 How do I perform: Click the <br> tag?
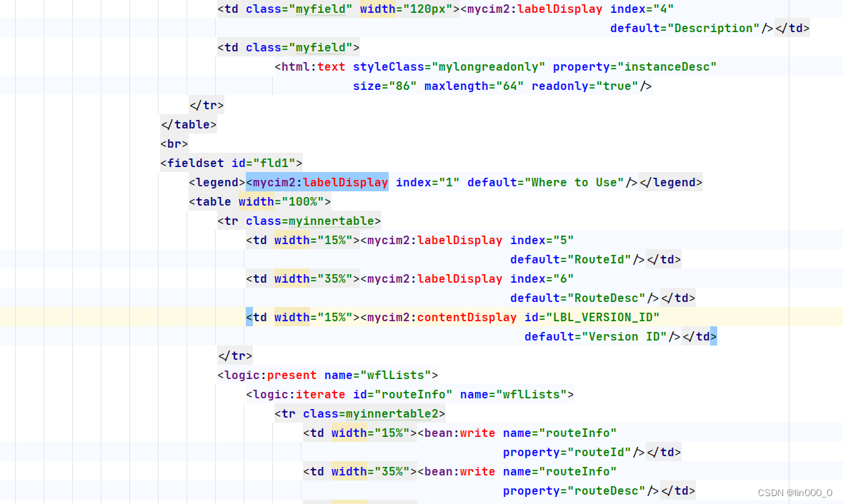(x=174, y=143)
